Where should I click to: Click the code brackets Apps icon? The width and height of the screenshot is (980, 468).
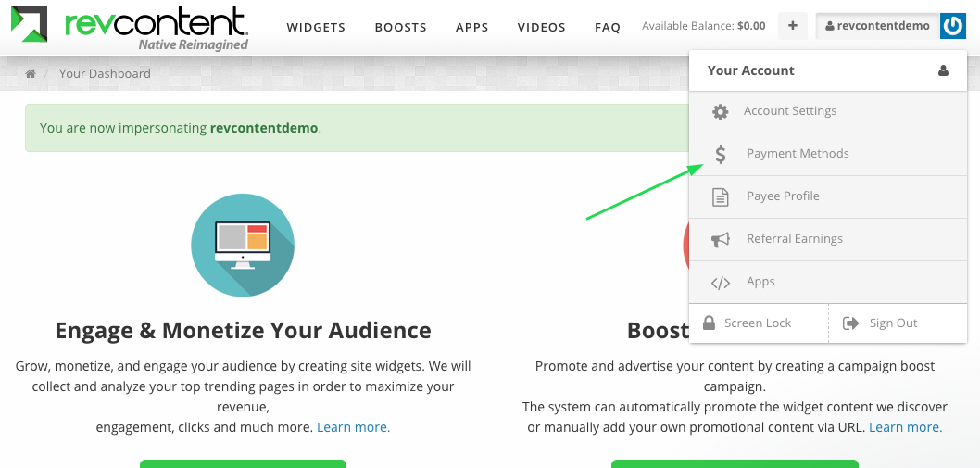pos(721,282)
